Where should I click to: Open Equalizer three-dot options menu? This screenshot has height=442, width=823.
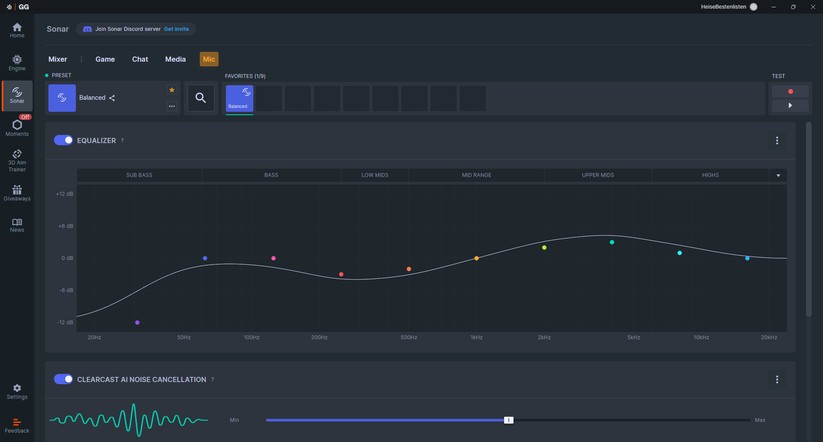777,141
